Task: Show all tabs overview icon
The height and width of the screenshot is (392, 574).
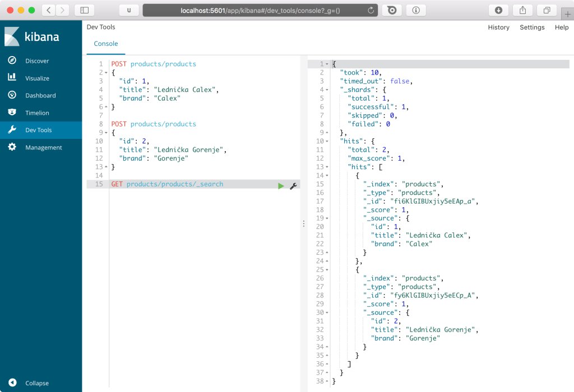Action: tap(547, 10)
